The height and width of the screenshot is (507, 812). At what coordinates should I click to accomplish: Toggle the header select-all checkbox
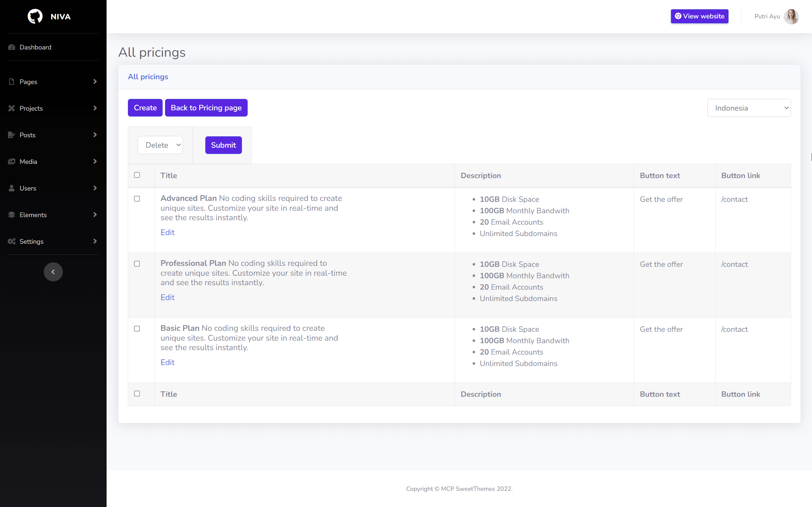point(137,175)
